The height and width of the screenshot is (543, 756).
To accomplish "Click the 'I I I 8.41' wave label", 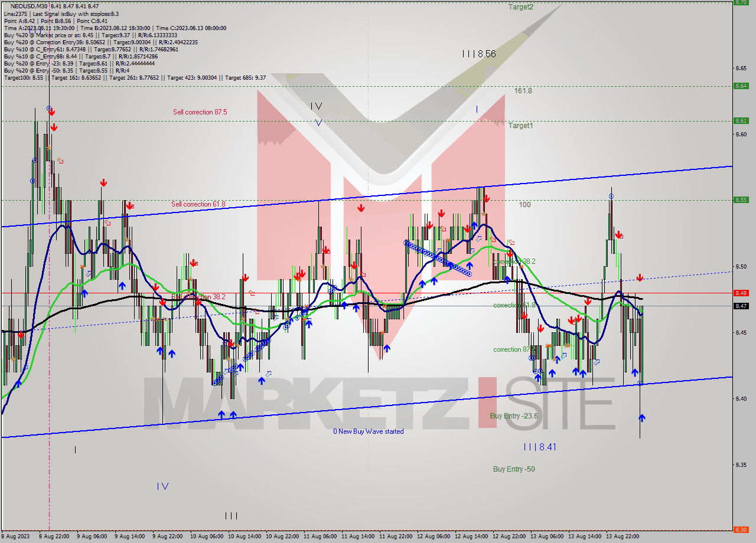I will click(540, 447).
